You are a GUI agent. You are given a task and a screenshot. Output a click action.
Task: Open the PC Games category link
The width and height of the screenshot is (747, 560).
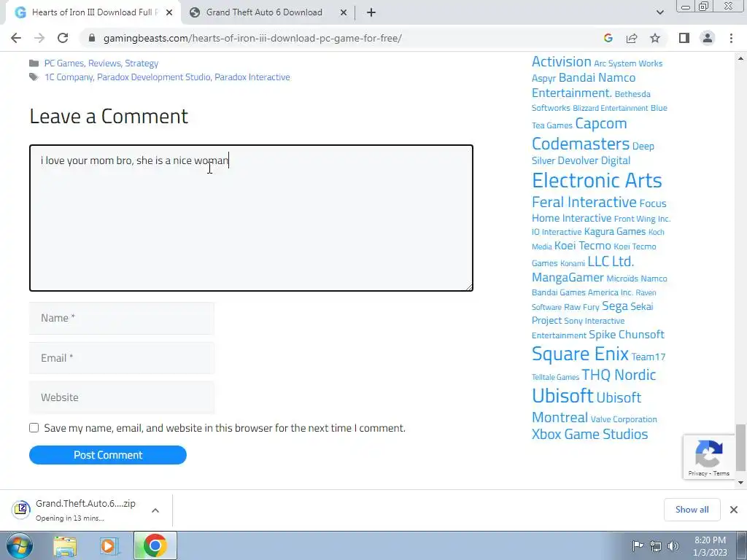[64, 63]
